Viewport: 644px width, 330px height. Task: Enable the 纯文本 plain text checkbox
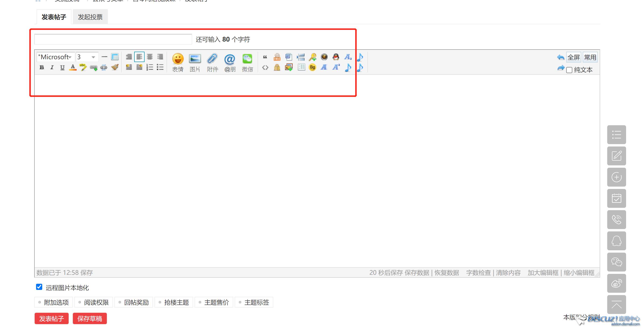[569, 70]
